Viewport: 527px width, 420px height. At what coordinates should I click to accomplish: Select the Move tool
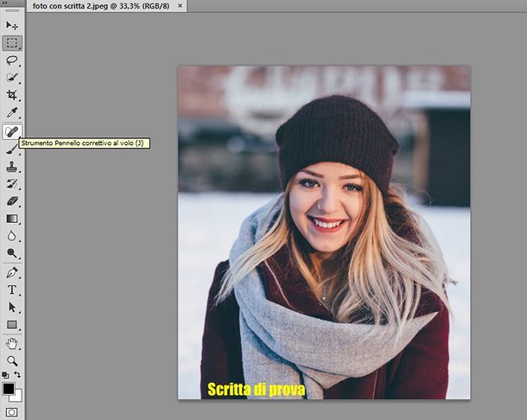(12, 25)
